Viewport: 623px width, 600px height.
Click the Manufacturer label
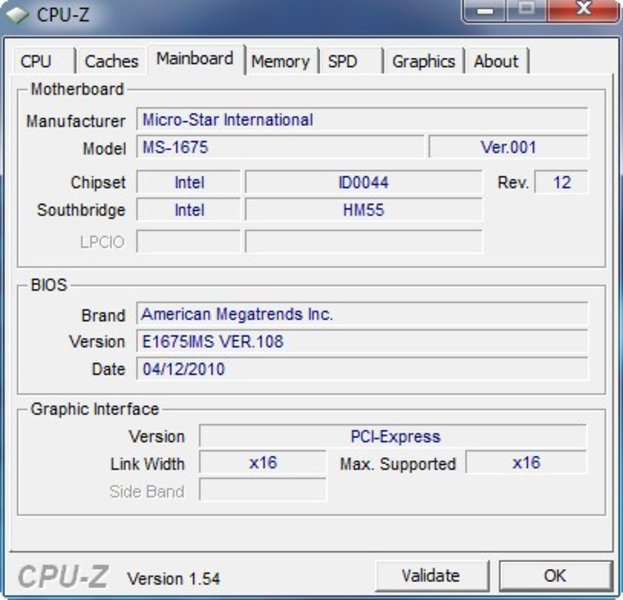pyautogui.click(x=76, y=121)
